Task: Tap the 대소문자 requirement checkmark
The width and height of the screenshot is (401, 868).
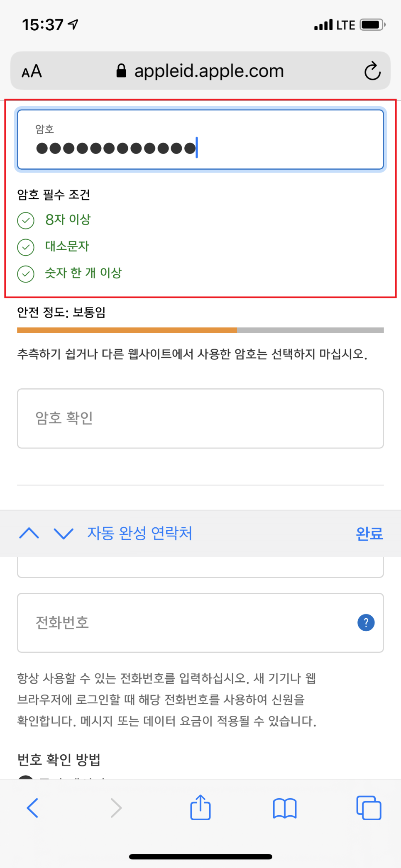Action: point(26,246)
